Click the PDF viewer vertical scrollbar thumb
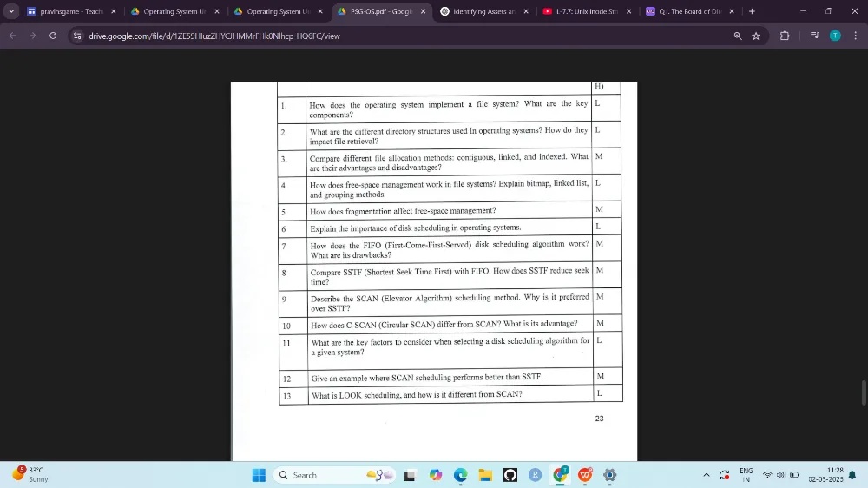Screen dimensions: 868x488 pyautogui.click(x=863, y=392)
